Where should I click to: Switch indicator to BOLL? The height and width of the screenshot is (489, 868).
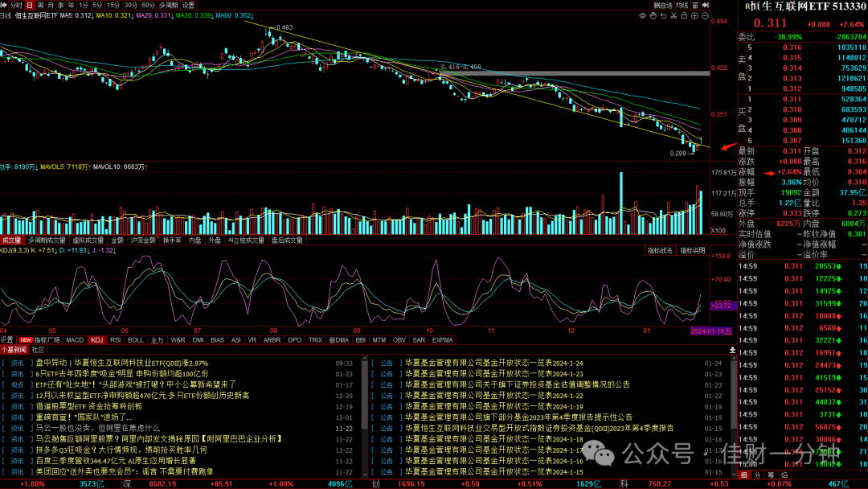point(136,340)
